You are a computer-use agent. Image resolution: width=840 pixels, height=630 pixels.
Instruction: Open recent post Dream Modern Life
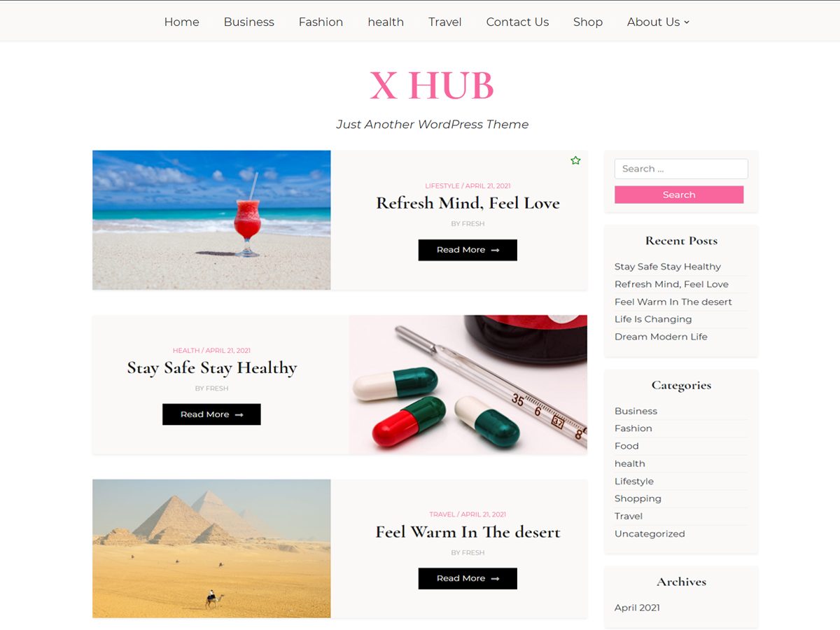click(x=661, y=337)
